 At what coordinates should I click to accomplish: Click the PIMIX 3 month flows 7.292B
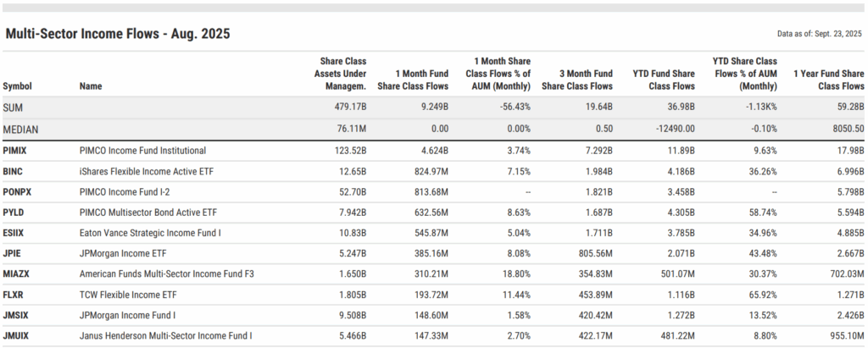point(598,151)
